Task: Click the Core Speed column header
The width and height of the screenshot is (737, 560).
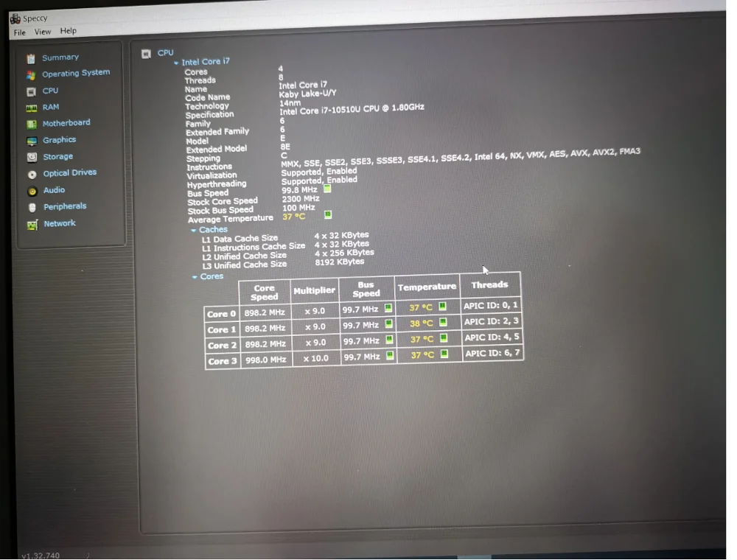Action: pos(264,293)
